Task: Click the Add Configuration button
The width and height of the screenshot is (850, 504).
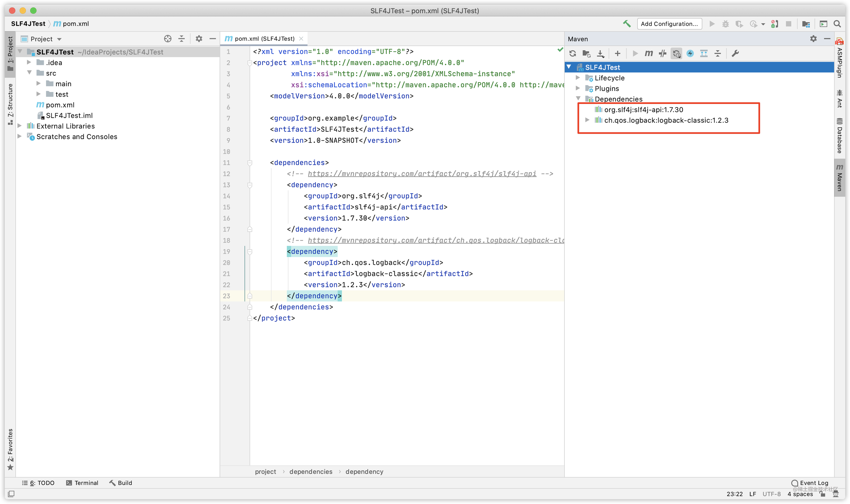Action: [x=669, y=23]
